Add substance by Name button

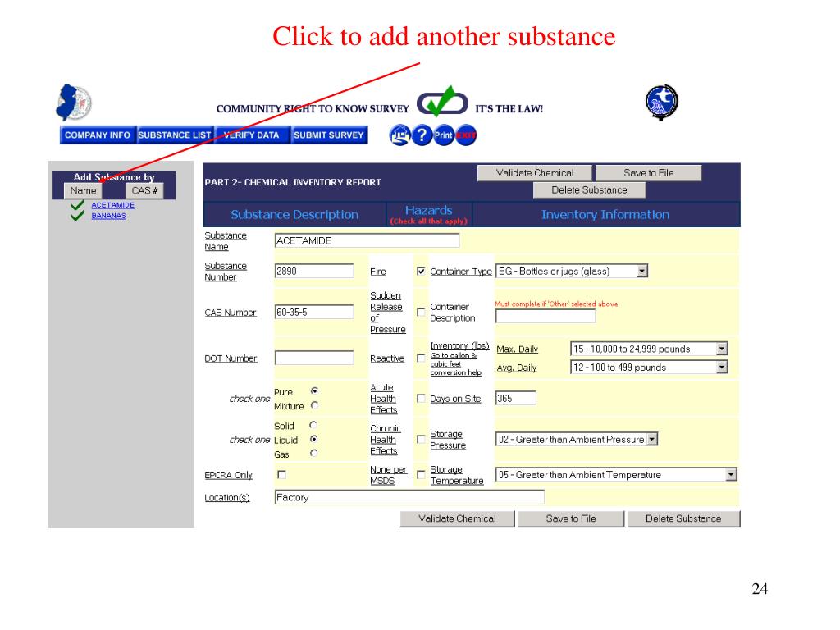83,190
